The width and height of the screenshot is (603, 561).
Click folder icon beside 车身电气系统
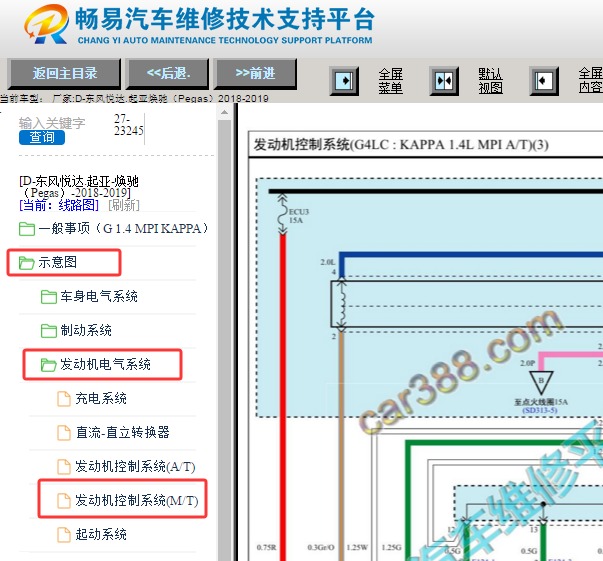click(x=49, y=296)
